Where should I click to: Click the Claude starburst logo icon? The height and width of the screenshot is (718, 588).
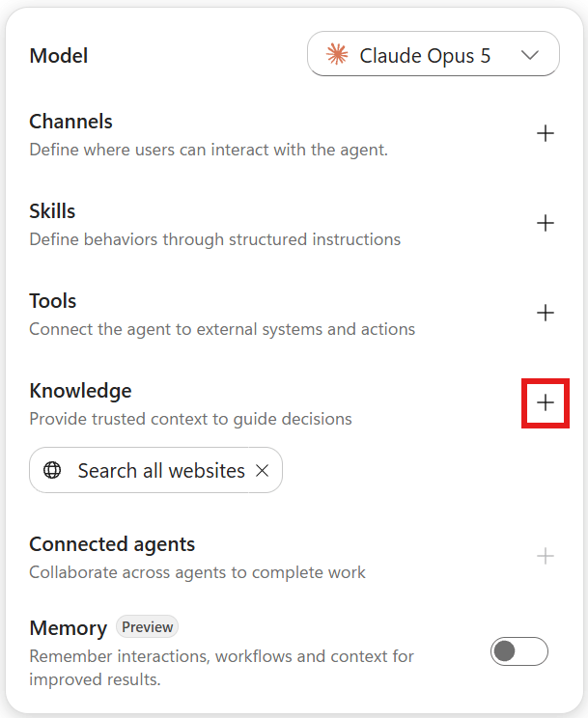337,54
